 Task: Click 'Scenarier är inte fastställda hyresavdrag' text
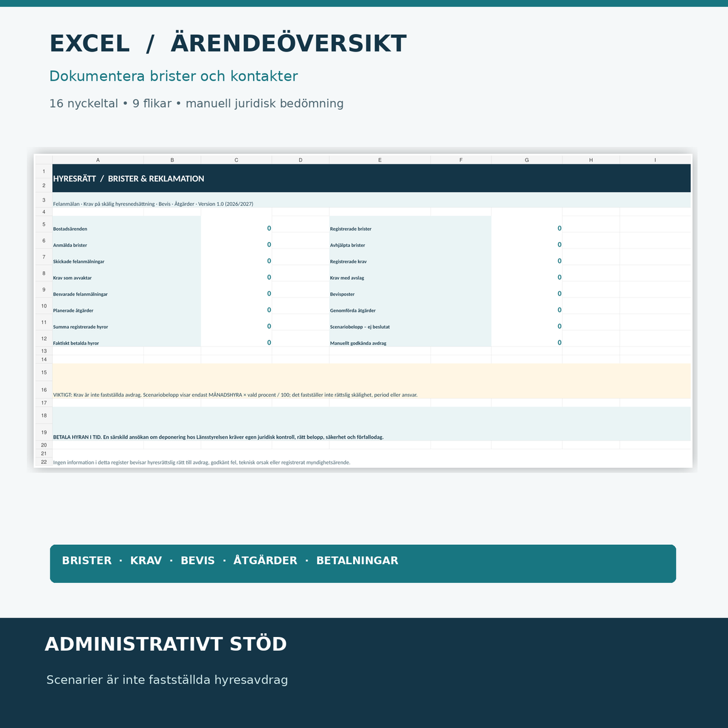coord(167,680)
